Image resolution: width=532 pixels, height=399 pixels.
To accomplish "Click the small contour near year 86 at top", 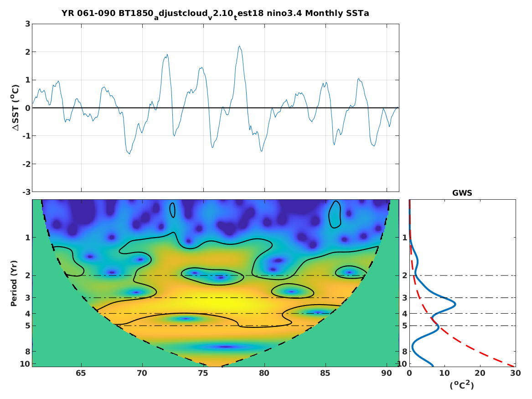I will (335, 214).
